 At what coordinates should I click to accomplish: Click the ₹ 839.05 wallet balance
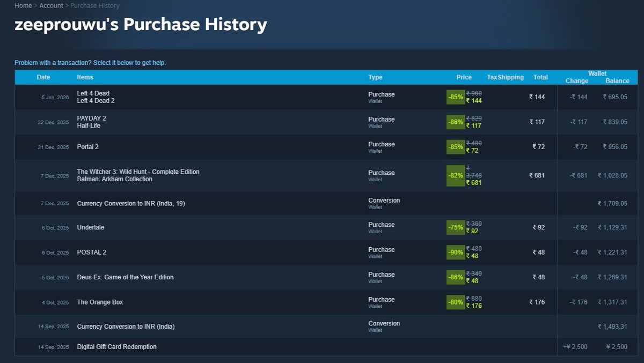coord(615,122)
